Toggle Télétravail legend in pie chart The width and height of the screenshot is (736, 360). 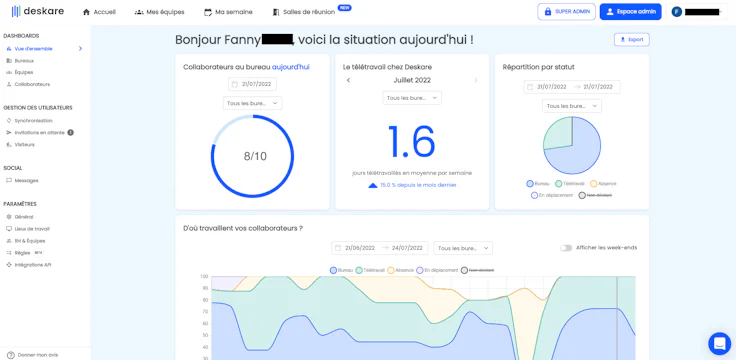(x=569, y=184)
